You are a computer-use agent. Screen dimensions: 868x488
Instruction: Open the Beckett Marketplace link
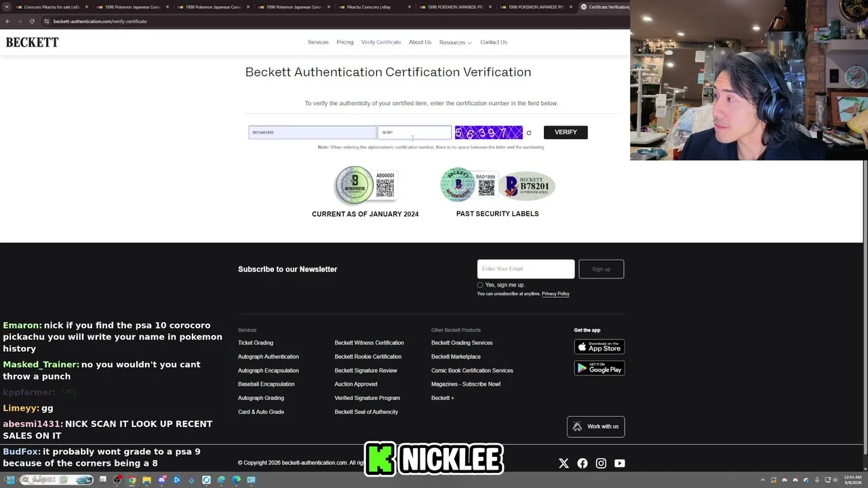click(456, 357)
